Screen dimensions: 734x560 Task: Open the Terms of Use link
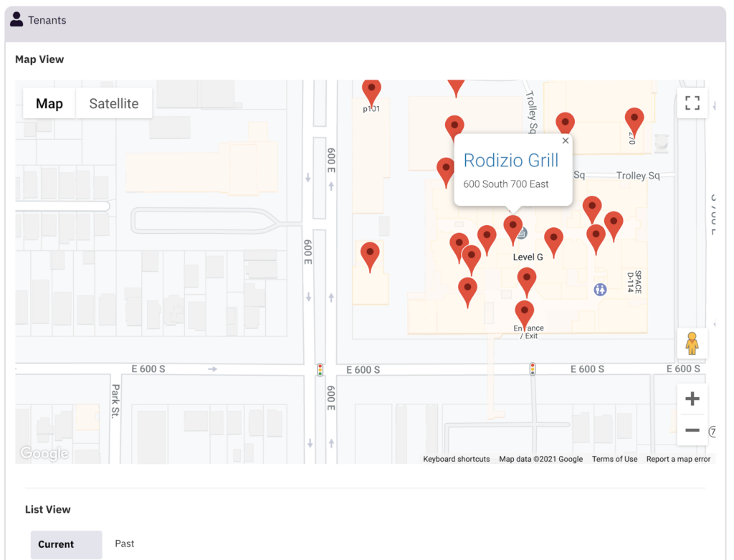[614, 459]
